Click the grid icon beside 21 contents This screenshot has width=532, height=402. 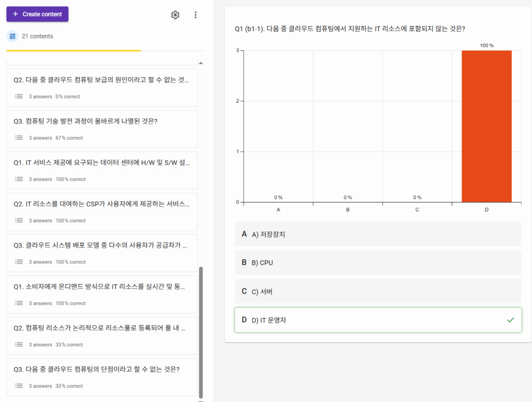coord(12,36)
